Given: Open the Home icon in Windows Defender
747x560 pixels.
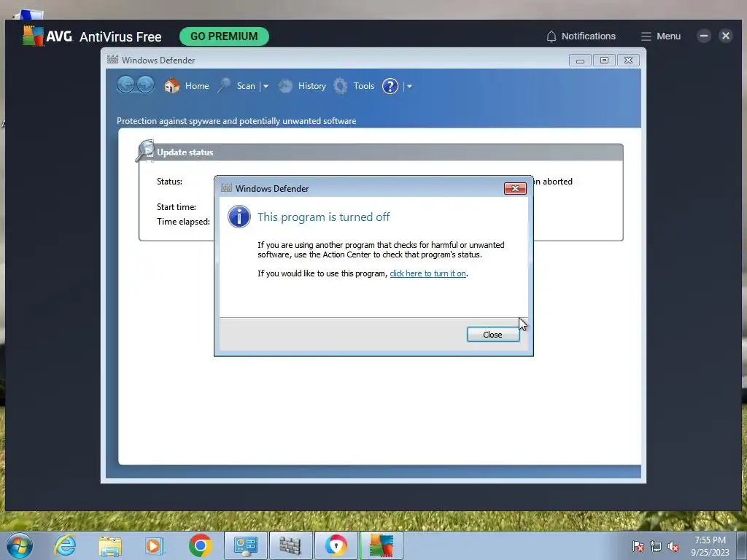Looking at the screenshot, I should coord(172,86).
